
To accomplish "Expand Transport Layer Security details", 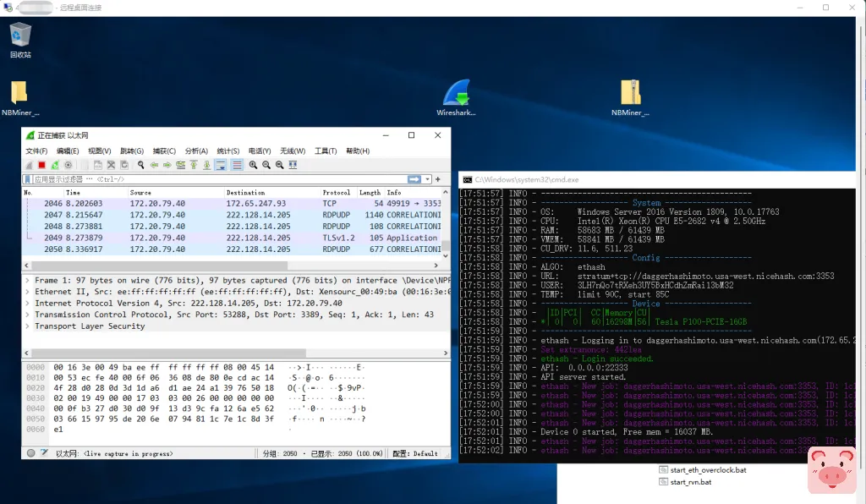I will [x=29, y=326].
